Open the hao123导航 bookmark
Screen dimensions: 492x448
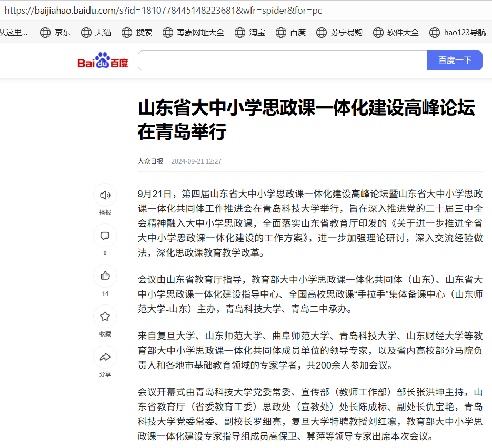458,33
